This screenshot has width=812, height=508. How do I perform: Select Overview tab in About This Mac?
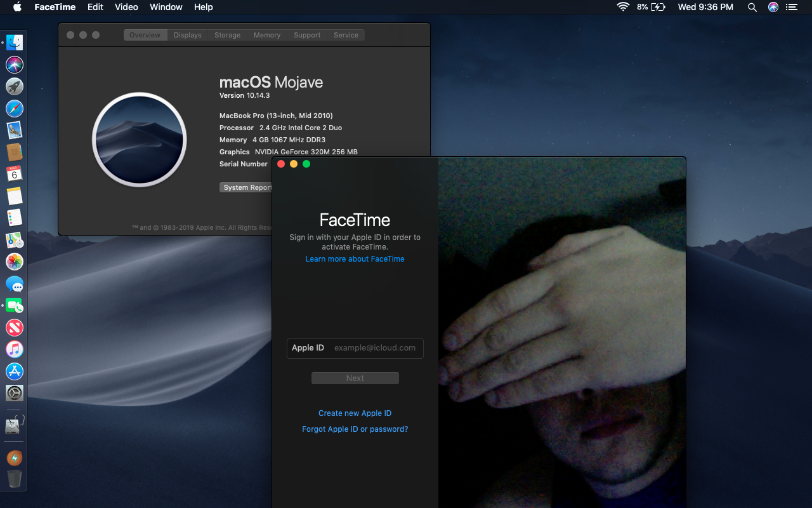[145, 35]
